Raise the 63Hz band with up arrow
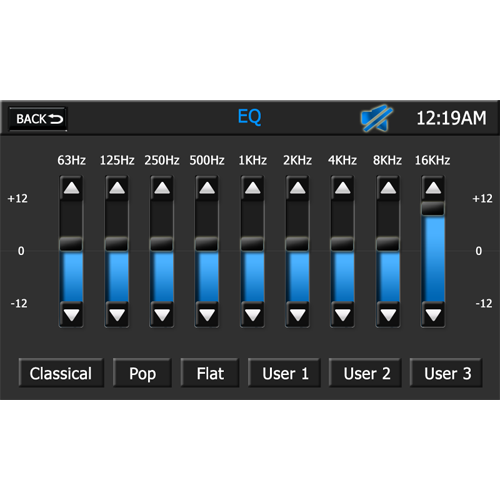Screen dimensions: 500x500 [x=71, y=188]
